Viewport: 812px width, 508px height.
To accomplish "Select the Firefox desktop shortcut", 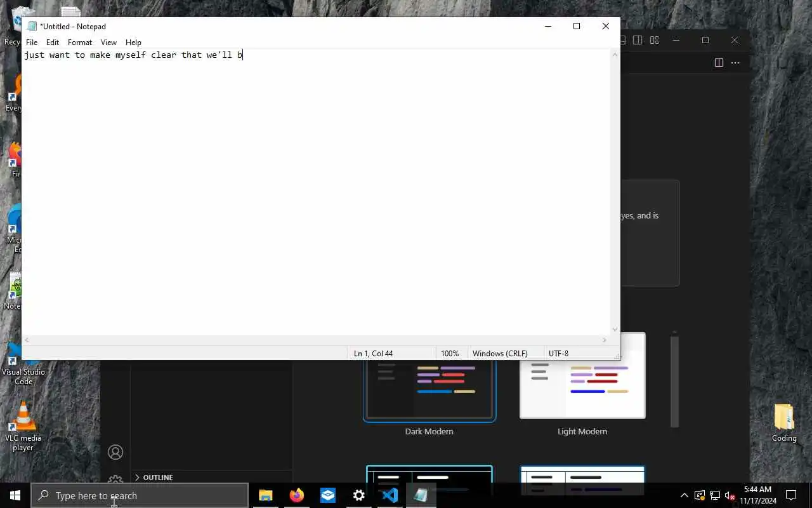I will coord(14,160).
